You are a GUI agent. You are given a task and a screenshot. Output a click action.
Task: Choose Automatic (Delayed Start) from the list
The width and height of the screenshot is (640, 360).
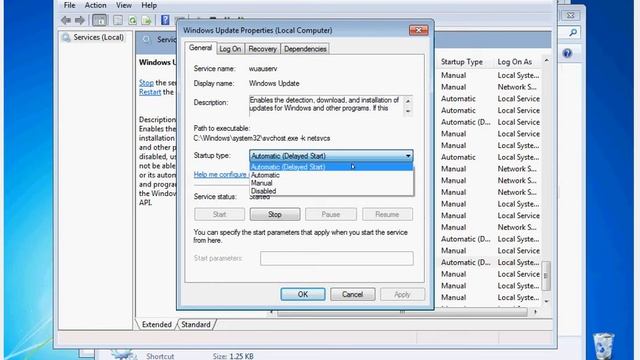[331, 167]
